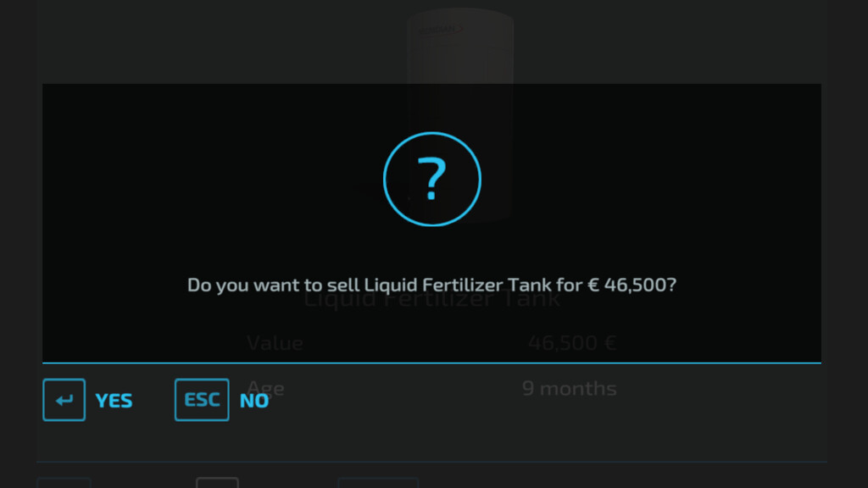The height and width of the screenshot is (488, 868).
Task: Click the leftmost cut-off key hint at bottom
Action: 64,483
